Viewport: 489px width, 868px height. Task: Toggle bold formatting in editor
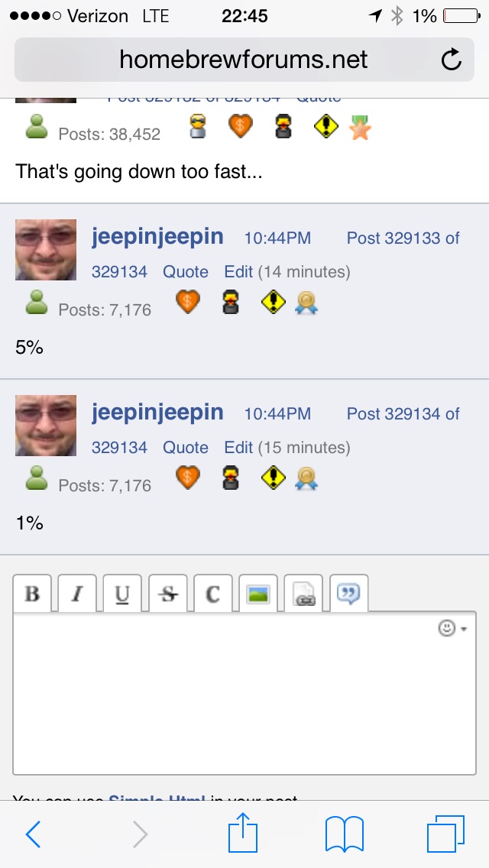tap(32, 594)
